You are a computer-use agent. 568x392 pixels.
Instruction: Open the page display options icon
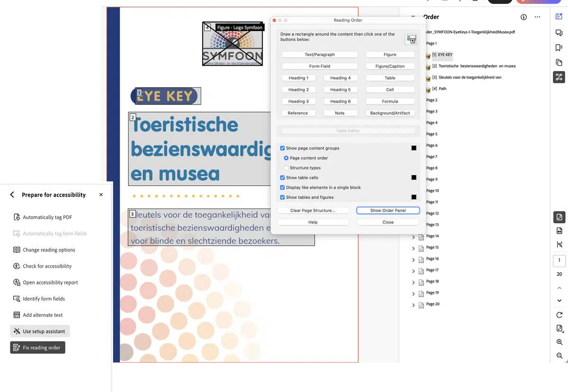pyautogui.click(x=559, y=329)
